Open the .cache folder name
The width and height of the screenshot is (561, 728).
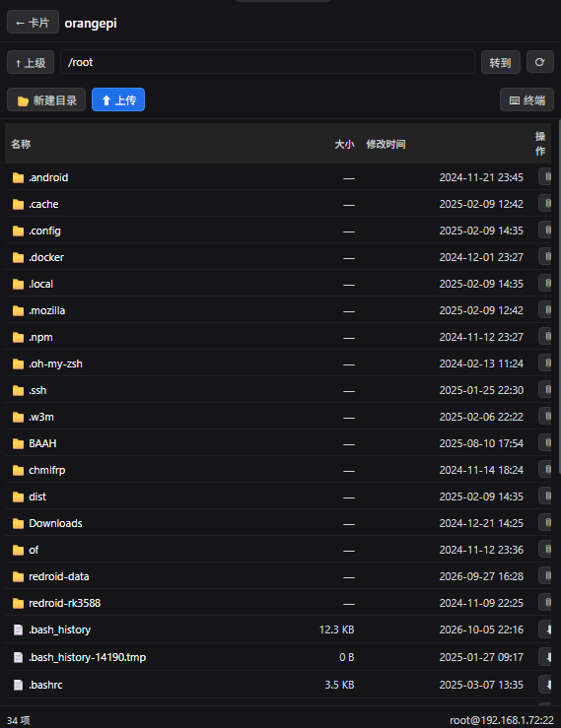pyautogui.click(x=43, y=204)
